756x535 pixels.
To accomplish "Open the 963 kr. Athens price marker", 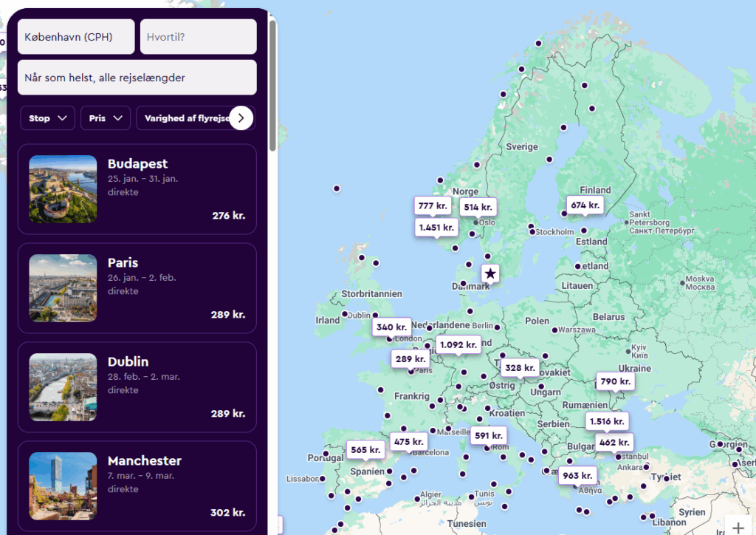I will (577, 475).
